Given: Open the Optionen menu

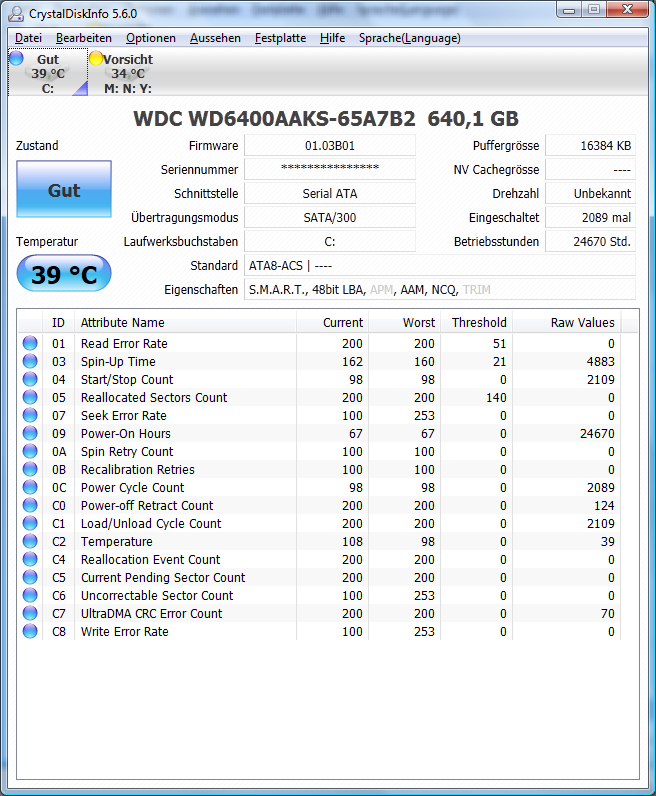Looking at the screenshot, I should tap(151, 38).
